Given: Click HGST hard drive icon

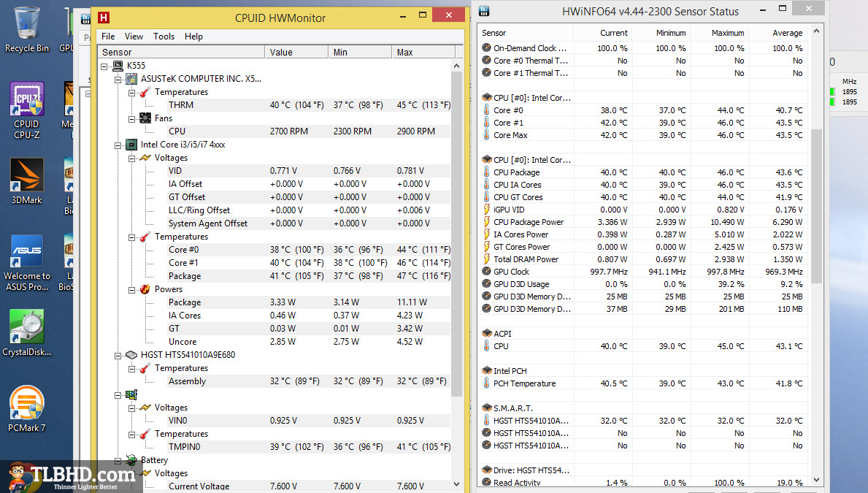Looking at the screenshot, I should [x=131, y=354].
